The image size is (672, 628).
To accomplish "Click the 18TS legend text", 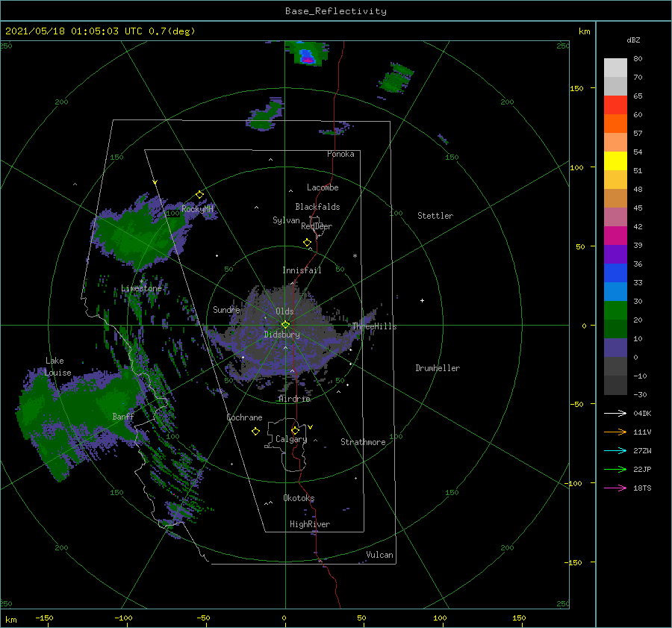I will pos(642,488).
